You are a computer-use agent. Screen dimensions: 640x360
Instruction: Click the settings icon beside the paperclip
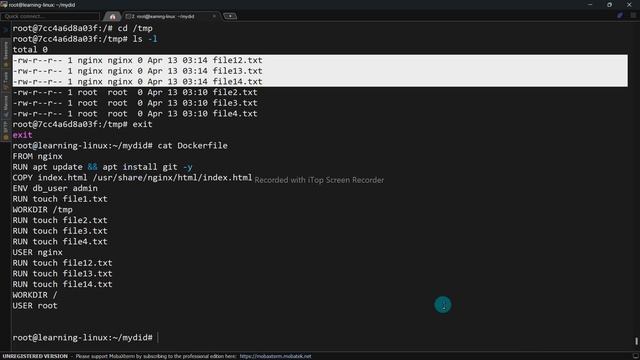(633, 16)
